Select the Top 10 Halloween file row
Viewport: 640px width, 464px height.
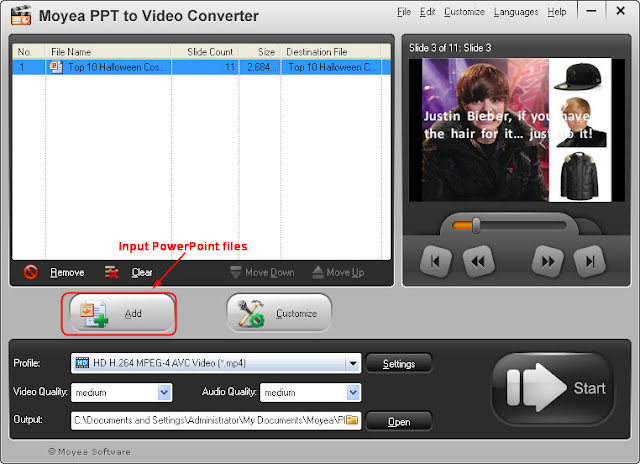[x=201, y=67]
